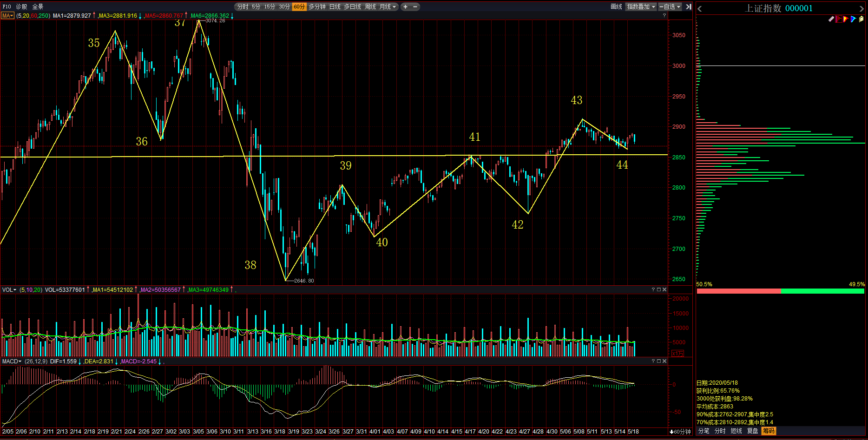Click the 平均成本:2863 text

point(715,407)
